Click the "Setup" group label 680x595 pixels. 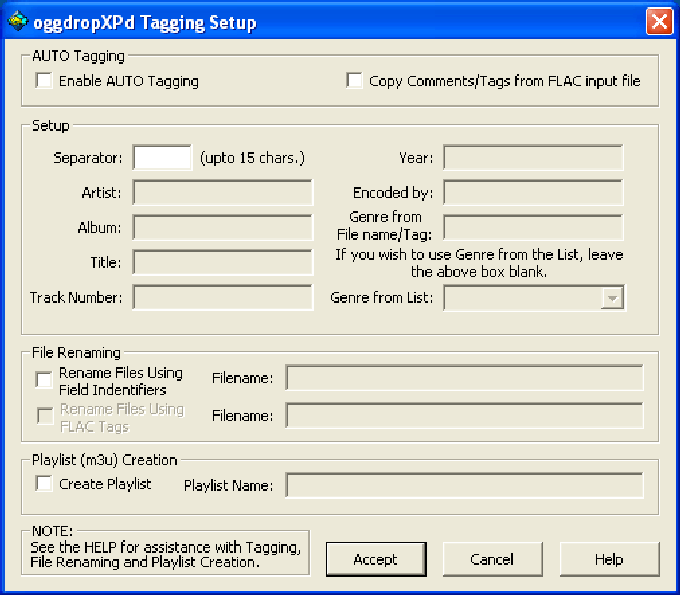[51, 126]
